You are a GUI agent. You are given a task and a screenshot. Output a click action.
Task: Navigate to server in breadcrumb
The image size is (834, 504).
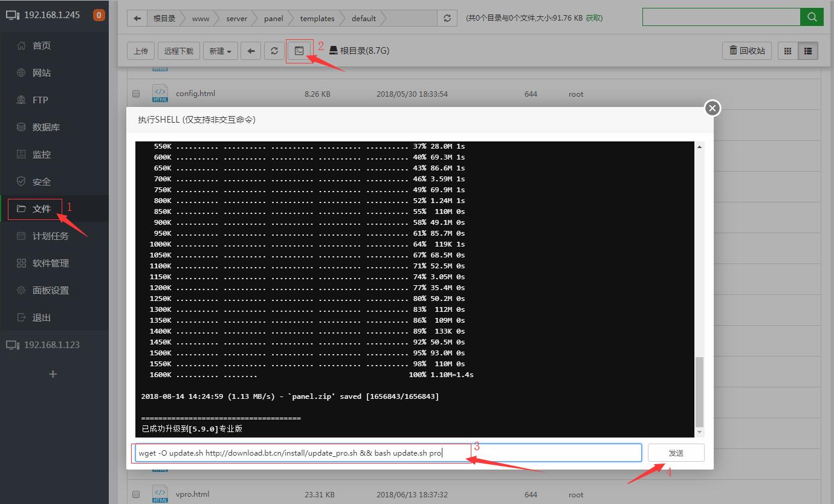(237, 18)
